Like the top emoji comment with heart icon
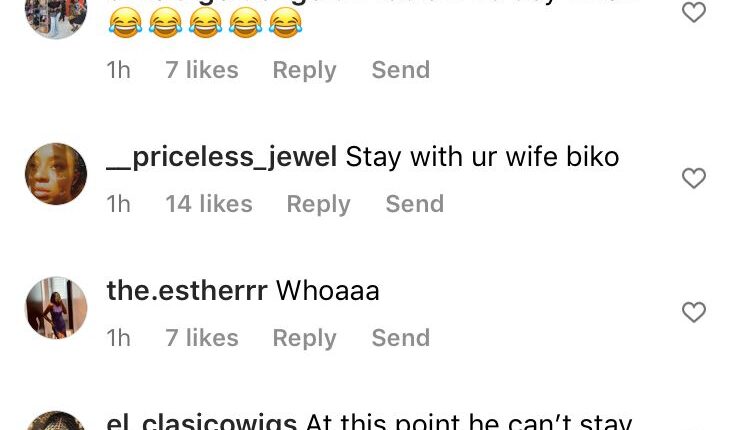750x430 pixels. pos(694,12)
